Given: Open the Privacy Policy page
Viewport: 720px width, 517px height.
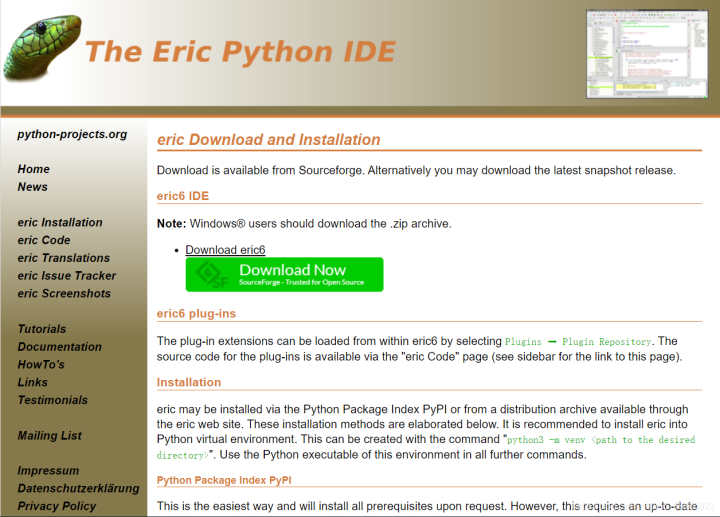Looking at the screenshot, I should (x=57, y=506).
